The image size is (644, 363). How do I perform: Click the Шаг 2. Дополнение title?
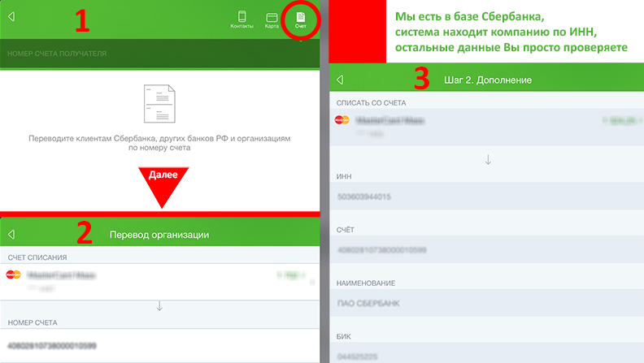(x=488, y=80)
